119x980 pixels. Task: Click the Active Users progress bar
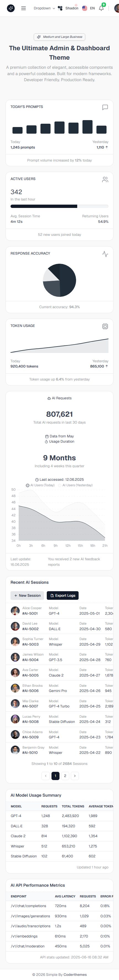(x=59, y=206)
